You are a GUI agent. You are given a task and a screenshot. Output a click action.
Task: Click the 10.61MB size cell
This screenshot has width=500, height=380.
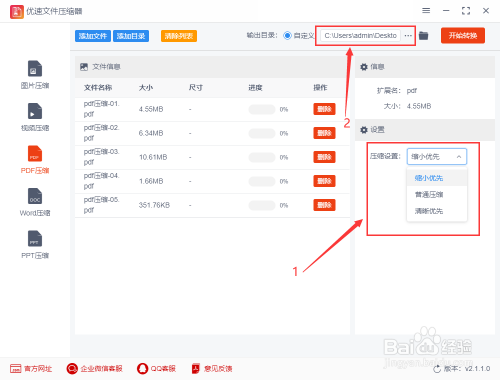(153, 157)
